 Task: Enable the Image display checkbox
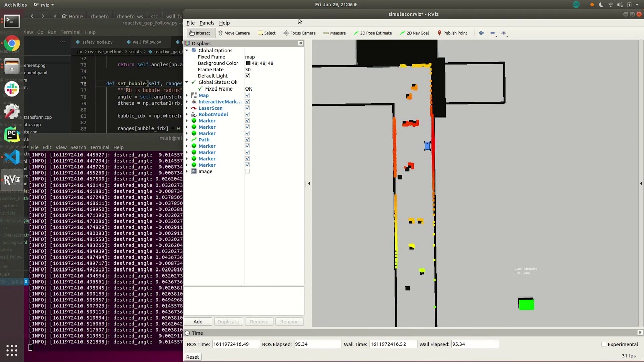click(x=247, y=171)
